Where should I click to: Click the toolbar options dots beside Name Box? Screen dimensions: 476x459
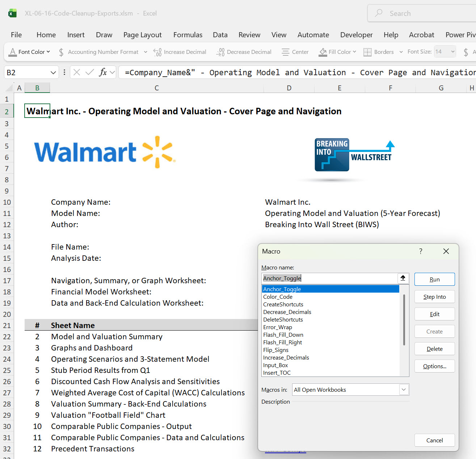click(x=64, y=72)
